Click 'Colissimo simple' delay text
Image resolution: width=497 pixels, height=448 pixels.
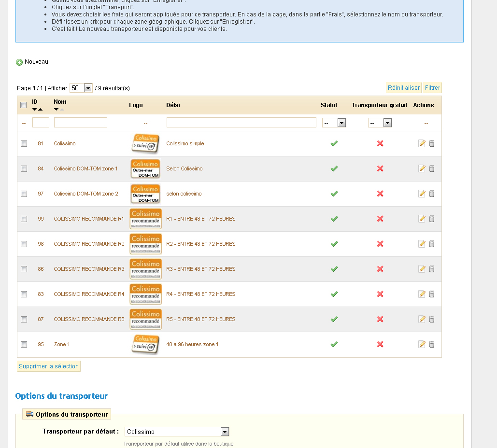185,143
